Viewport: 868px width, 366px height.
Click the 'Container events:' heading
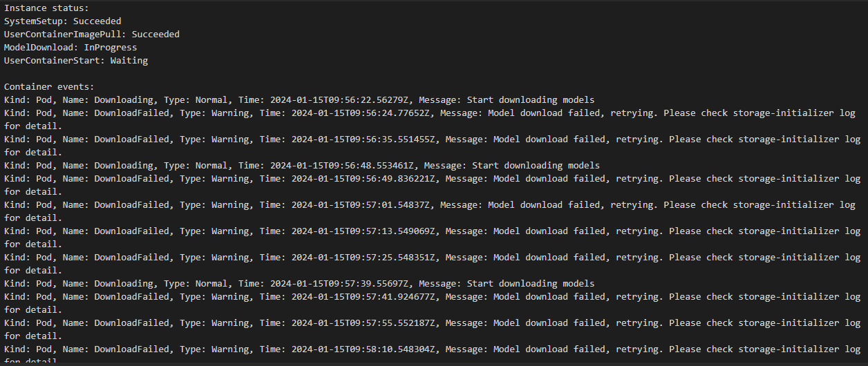point(48,87)
